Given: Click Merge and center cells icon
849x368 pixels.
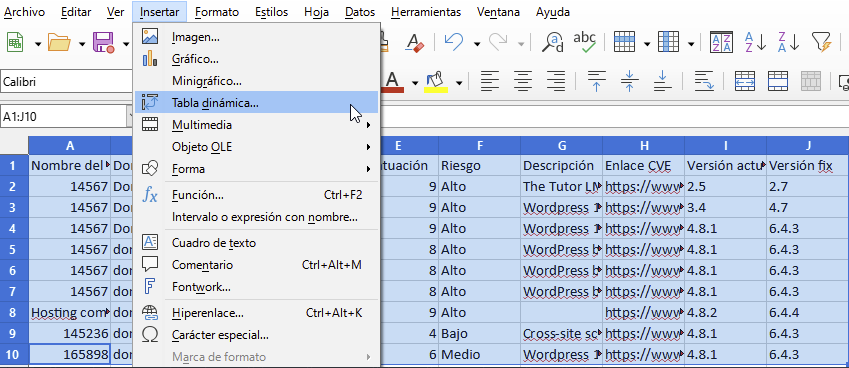Looking at the screenshot, I should point(745,82).
